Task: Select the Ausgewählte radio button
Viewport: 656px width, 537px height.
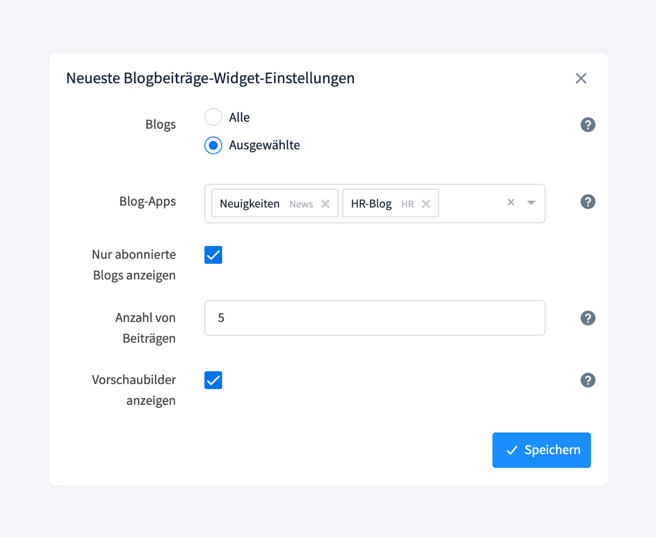Action: point(213,145)
